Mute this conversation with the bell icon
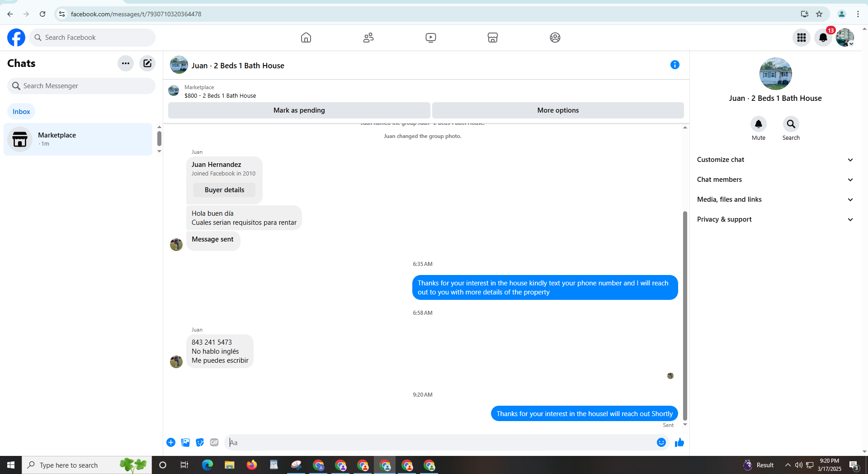This screenshot has width=868, height=474. [759, 124]
